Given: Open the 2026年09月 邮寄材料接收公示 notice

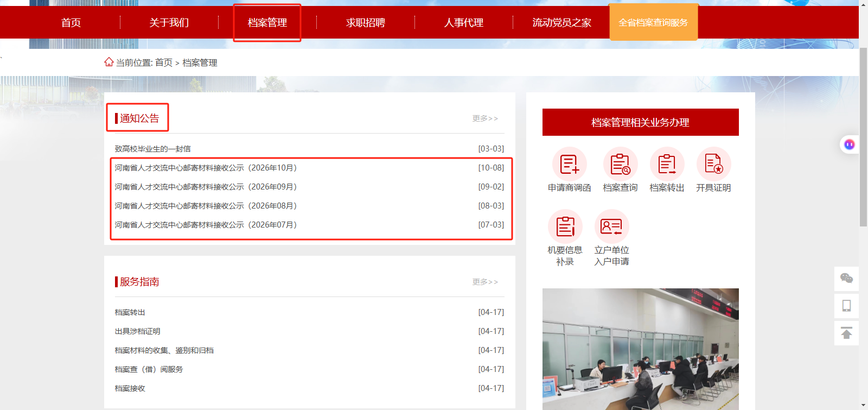Looking at the screenshot, I should pos(206,187).
